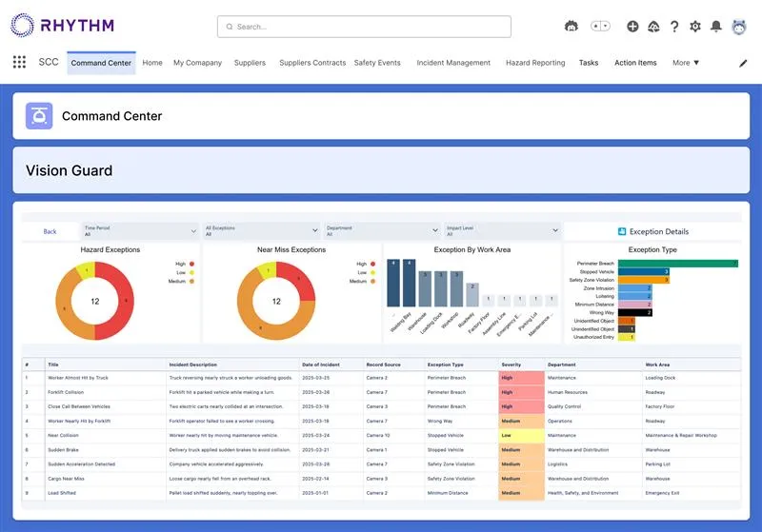The width and height of the screenshot is (762, 532).
Task: Switch to the Incident Management tab
Action: (453, 63)
